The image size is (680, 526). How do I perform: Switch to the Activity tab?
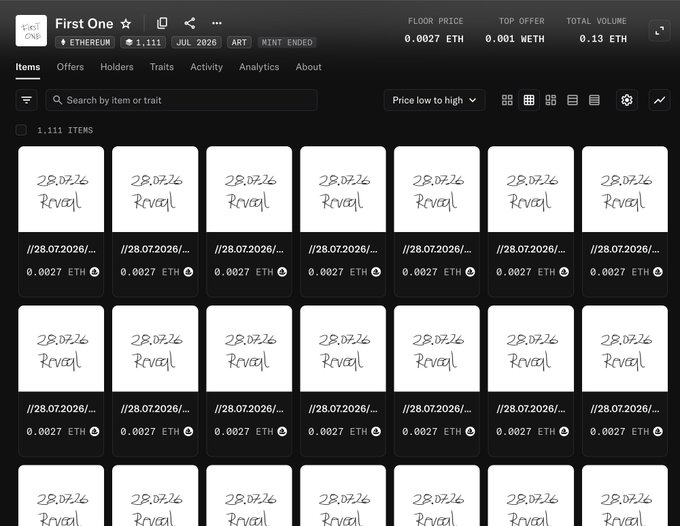(x=206, y=67)
